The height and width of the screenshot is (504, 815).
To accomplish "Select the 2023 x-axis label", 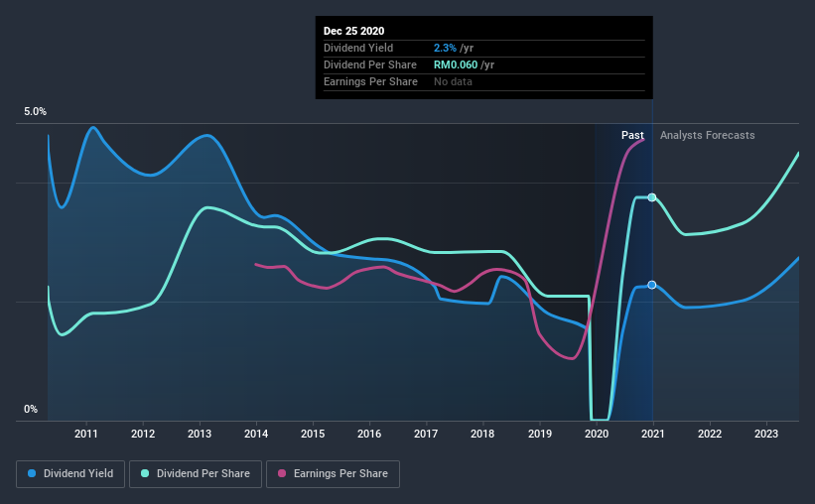I will pyautogui.click(x=766, y=434).
